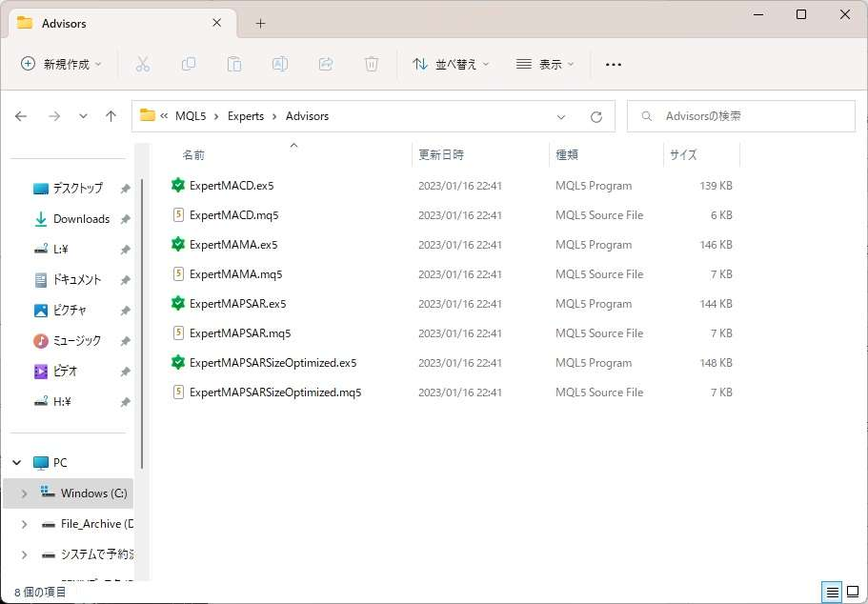Open the 新規作成 dropdown

pyautogui.click(x=61, y=64)
